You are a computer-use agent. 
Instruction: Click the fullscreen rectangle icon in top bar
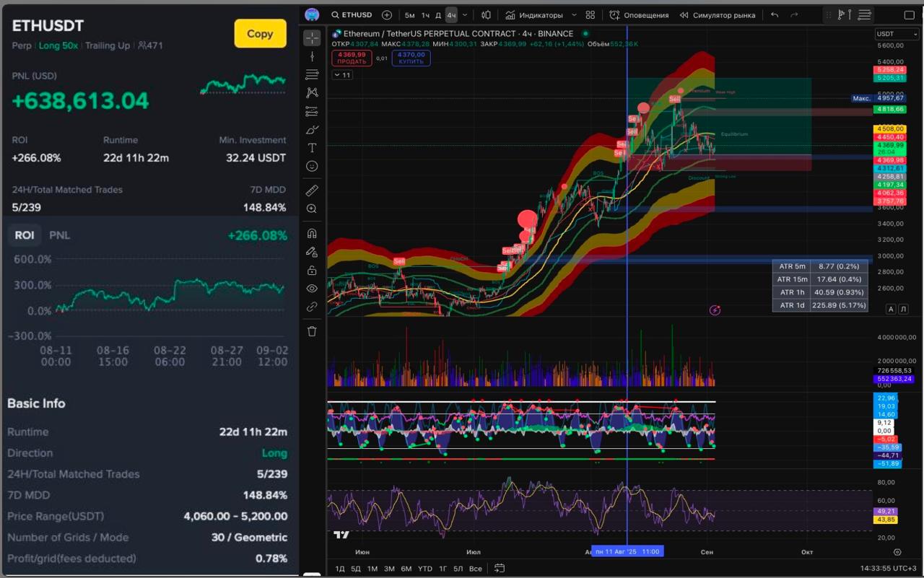[910, 14]
